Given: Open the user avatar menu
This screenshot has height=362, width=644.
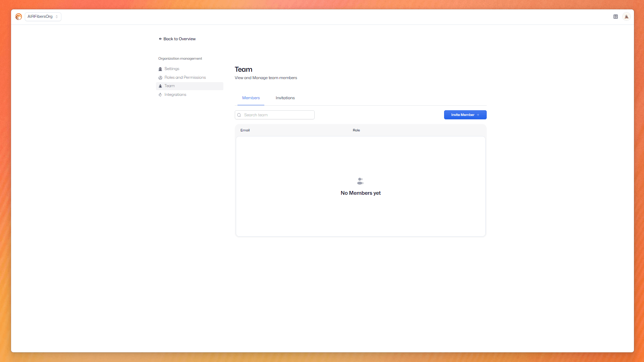Looking at the screenshot, I should 626,17.
